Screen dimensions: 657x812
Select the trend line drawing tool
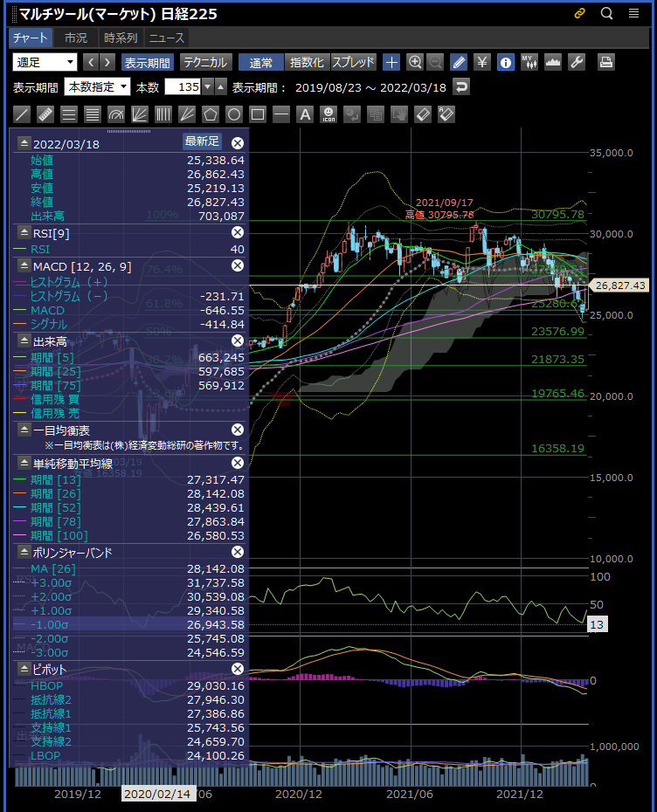(x=23, y=114)
